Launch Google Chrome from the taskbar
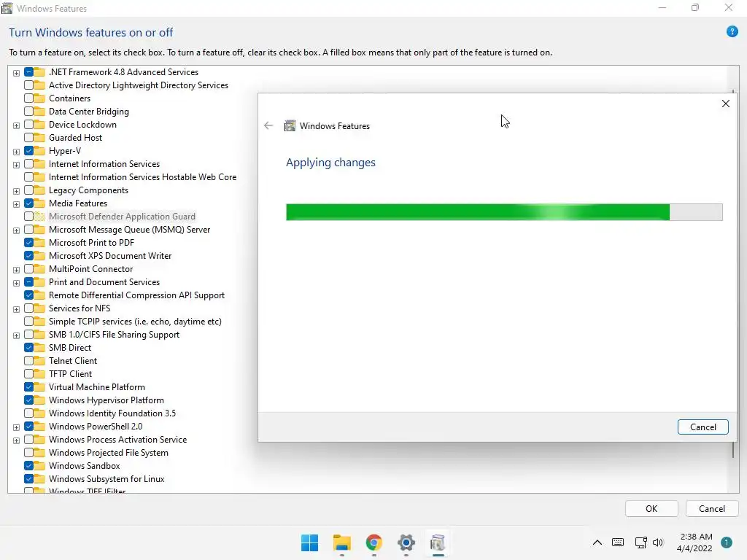747x560 pixels. (374, 542)
